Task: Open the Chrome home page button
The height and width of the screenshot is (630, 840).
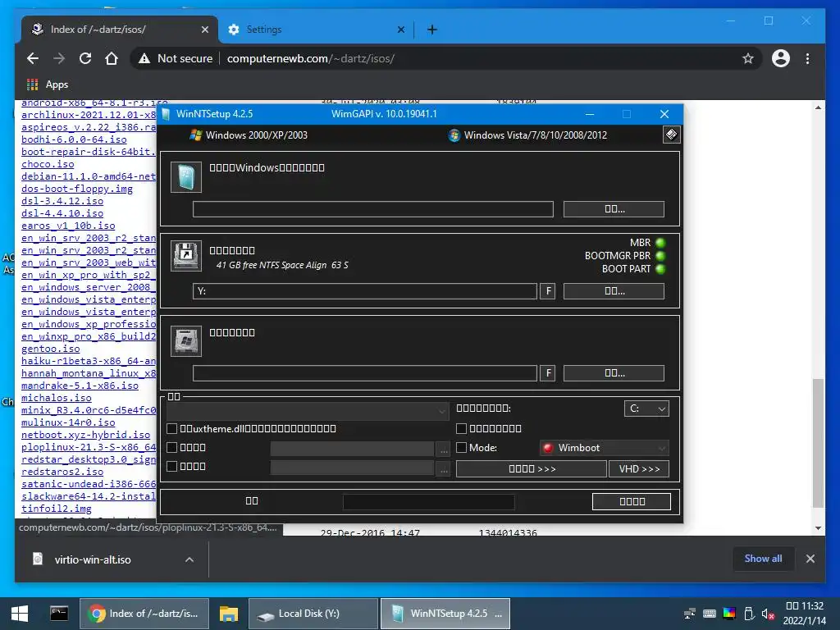Action: [x=112, y=58]
